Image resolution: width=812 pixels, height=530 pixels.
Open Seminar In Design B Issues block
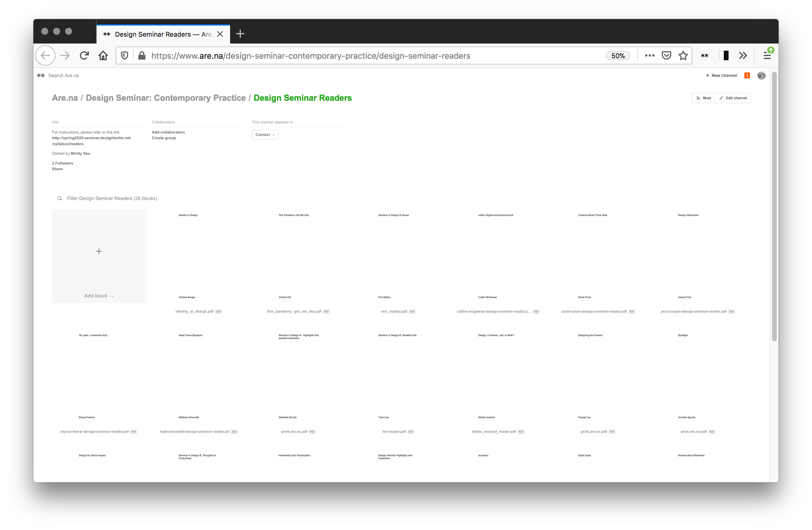[399, 256]
